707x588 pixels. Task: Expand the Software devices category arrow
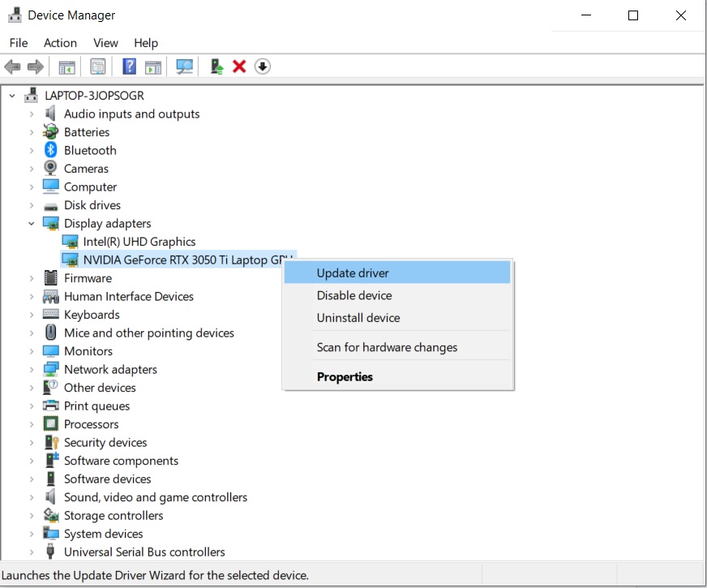[31, 479]
